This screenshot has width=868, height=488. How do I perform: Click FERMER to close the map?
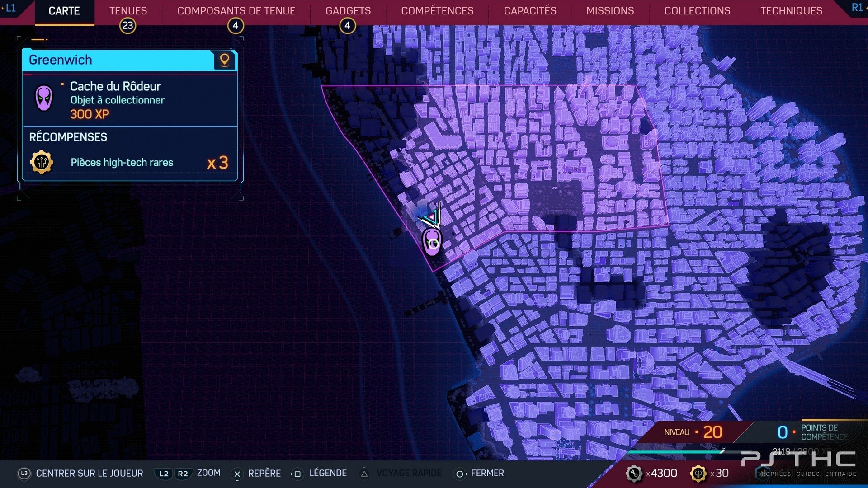click(x=487, y=473)
